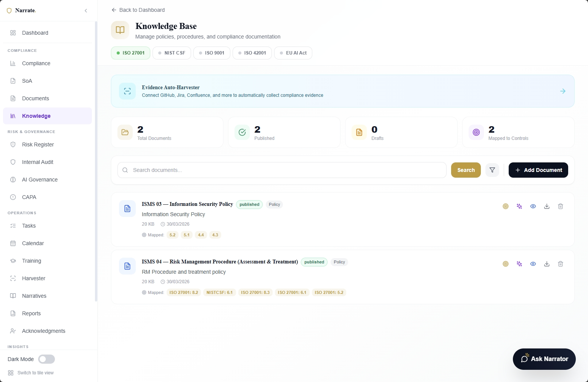This screenshot has width=588, height=382.
Task: Open the Risk Register menu item
Action: pyautogui.click(x=38, y=144)
